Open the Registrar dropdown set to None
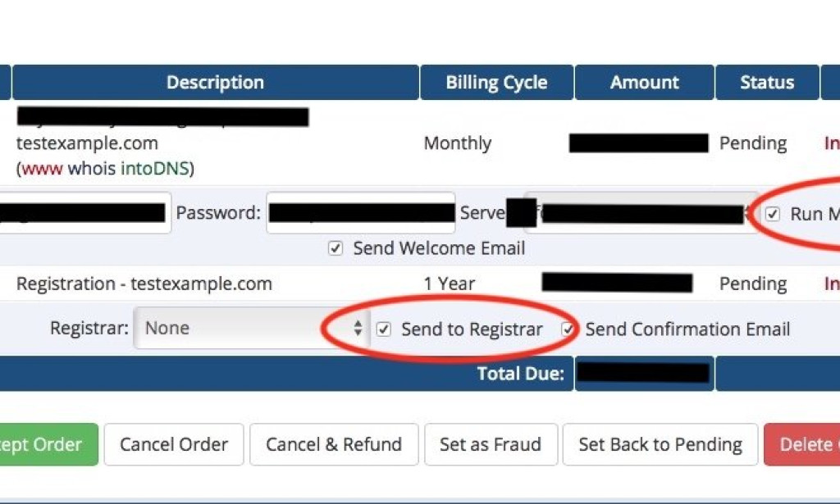 [x=246, y=327]
